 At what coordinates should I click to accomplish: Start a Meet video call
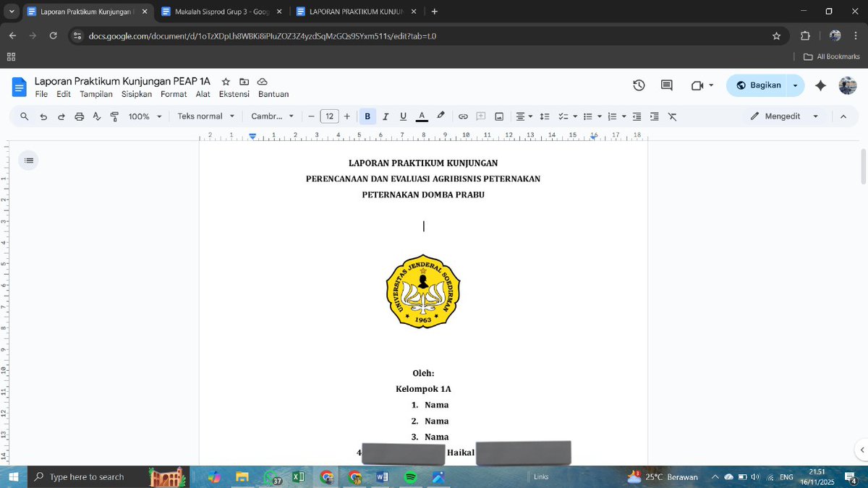[x=697, y=85]
